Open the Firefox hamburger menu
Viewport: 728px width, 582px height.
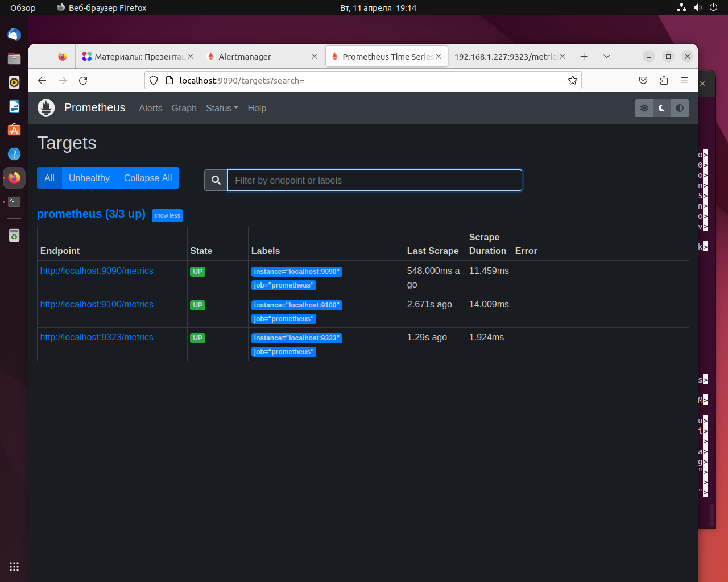[684, 80]
